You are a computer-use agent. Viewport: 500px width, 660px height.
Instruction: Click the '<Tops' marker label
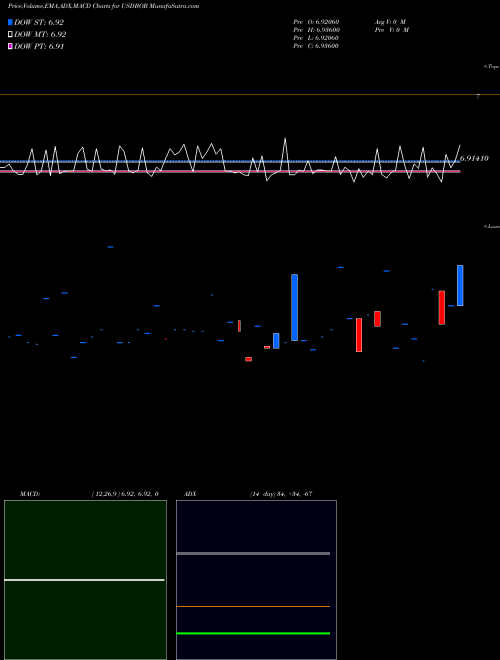pyautogui.click(x=492, y=67)
